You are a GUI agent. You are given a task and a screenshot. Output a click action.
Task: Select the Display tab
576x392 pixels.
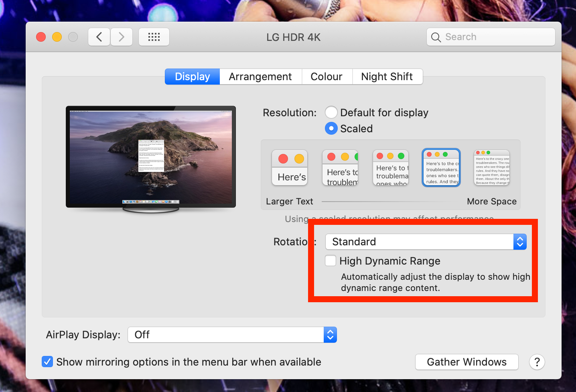[x=193, y=77]
